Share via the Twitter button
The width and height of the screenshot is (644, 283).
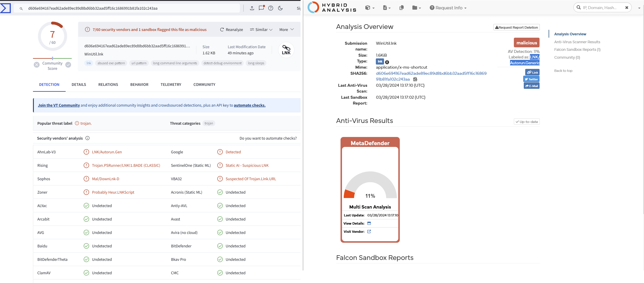click(531, 79)
